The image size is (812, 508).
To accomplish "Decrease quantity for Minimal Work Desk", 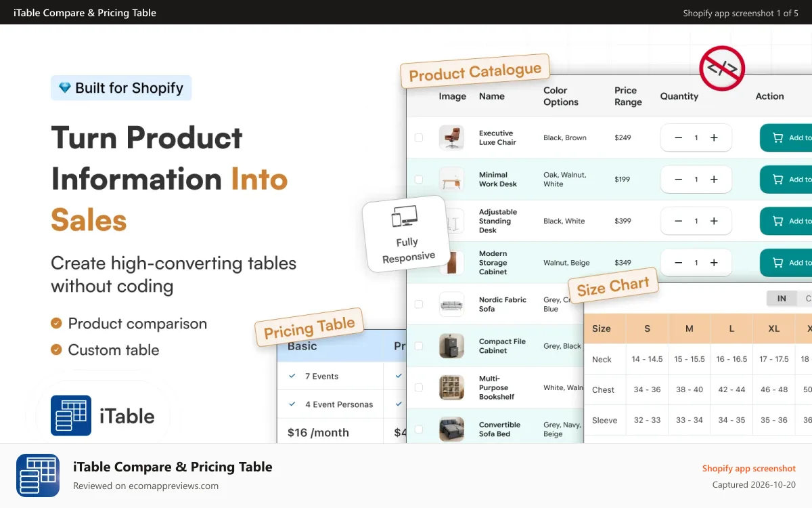I will (x=678, y=179).
